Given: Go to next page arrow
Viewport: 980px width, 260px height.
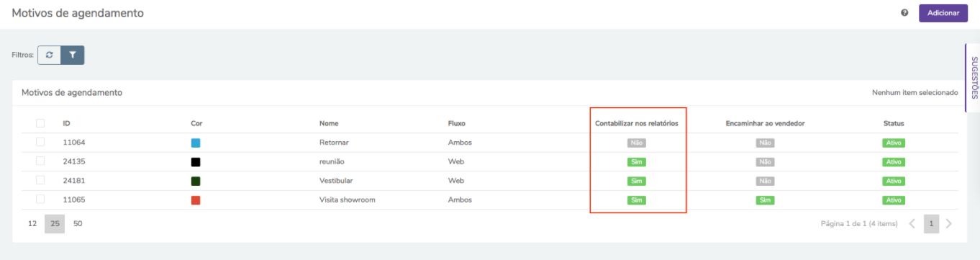Looking at the screenshot, I should (949, 224).
